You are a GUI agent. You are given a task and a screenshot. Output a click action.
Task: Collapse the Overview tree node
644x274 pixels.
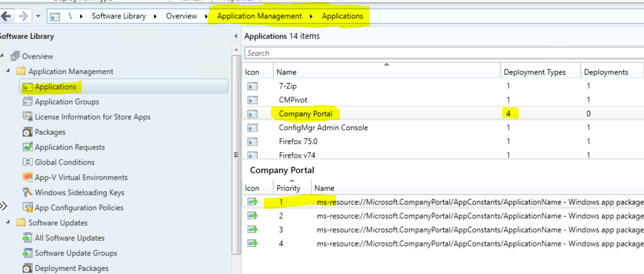tap(2, 56)
